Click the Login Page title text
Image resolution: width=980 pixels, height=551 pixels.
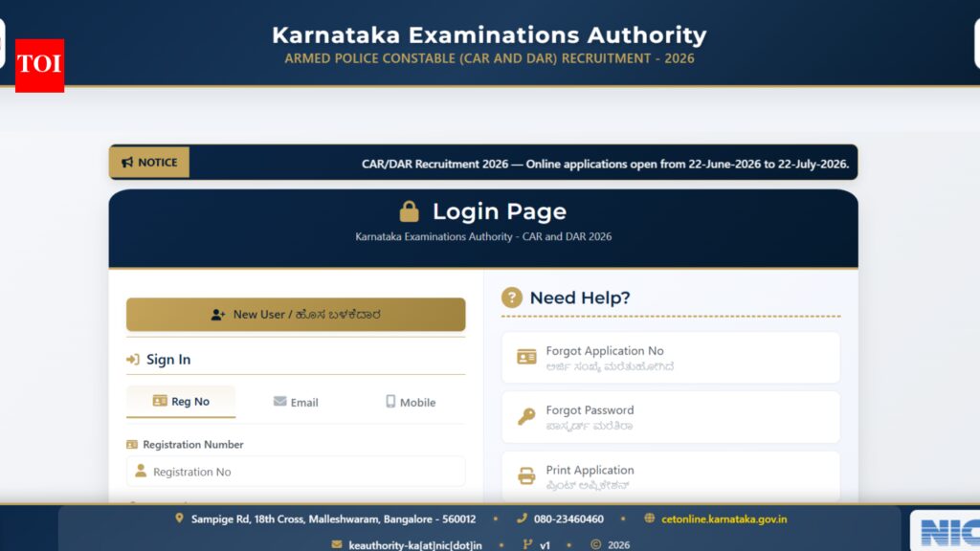(x=500, y=211)
